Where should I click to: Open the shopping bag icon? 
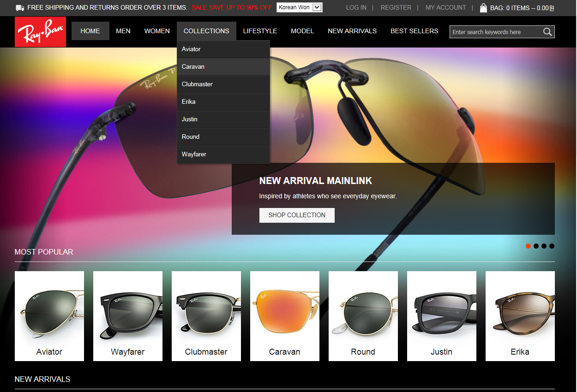(483, 7)
